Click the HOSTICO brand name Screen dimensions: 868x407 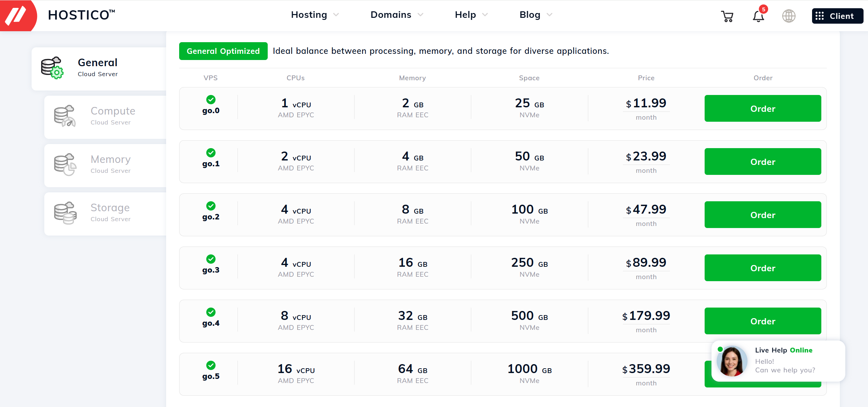[x=81, y=15]
